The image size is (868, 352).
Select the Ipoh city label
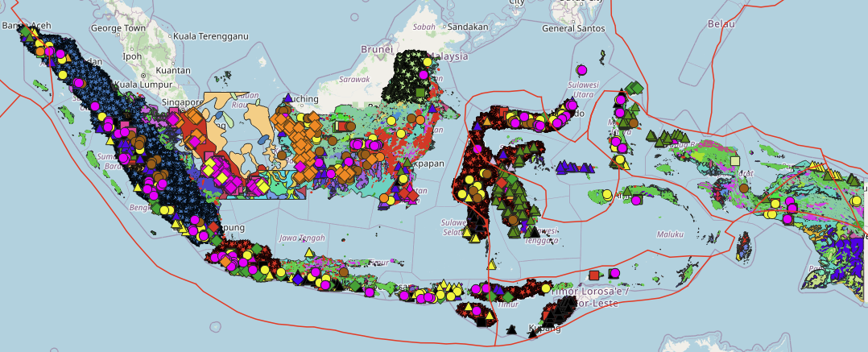pyautogui.click(x=131, y=56)
